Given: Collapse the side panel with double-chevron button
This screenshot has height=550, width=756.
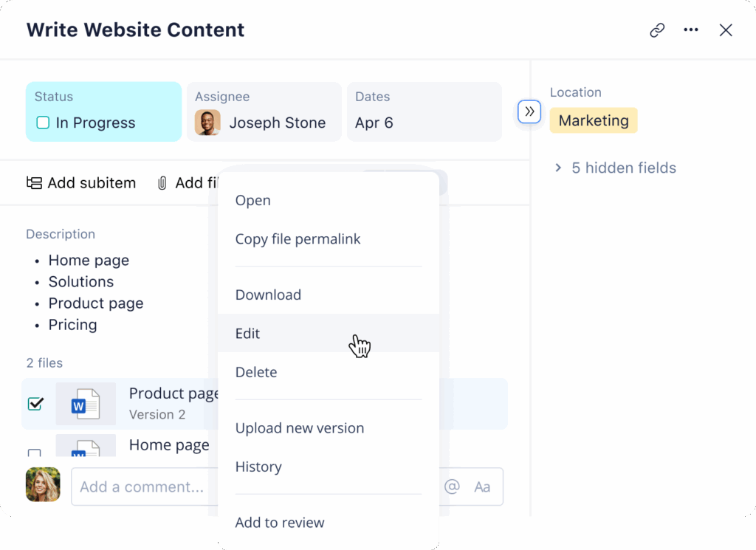Looking at the screenshot, I should click(x=529, y=111).
